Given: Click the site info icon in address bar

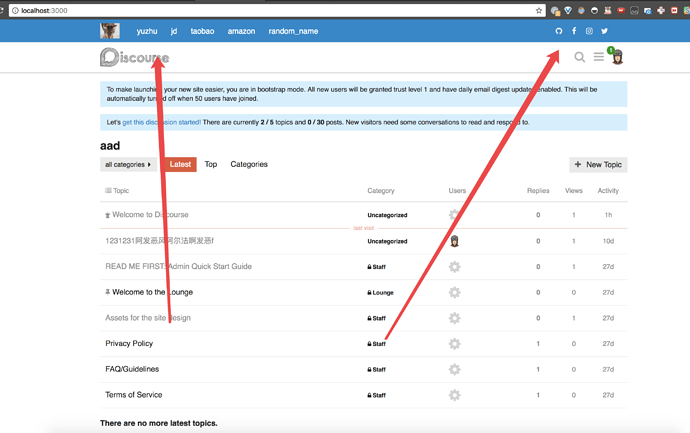Looking at the screenshot, I should [x=15, y=11].
